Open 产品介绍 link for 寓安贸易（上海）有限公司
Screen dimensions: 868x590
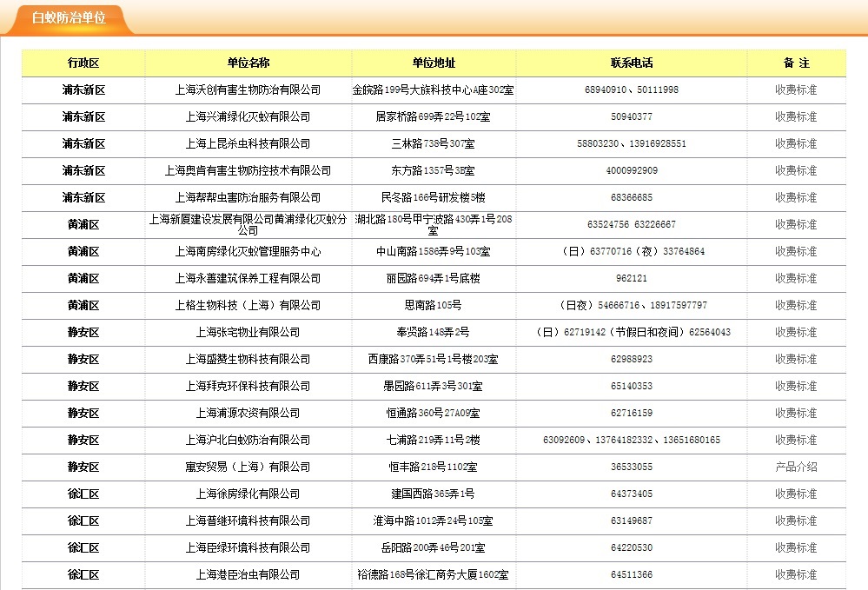796,467
